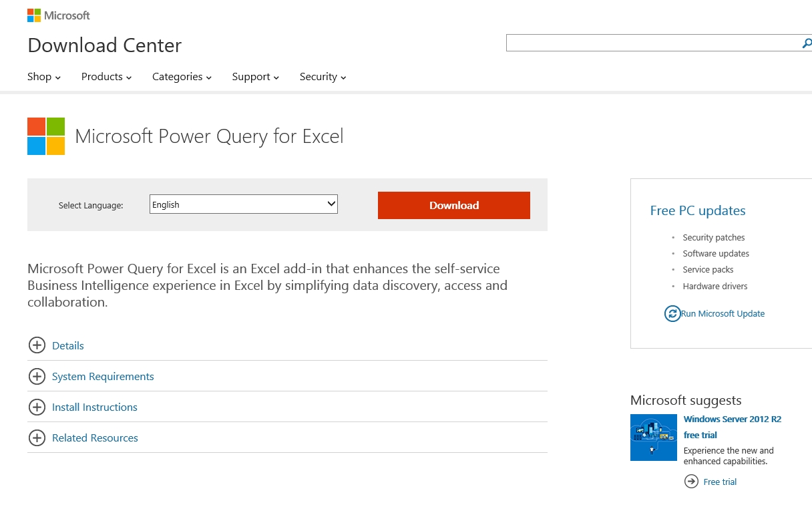Click the Download Center heading
Image resolution: width=812 pixels, height=517 pixels.
pyautogui.click(x=105, y=45)
